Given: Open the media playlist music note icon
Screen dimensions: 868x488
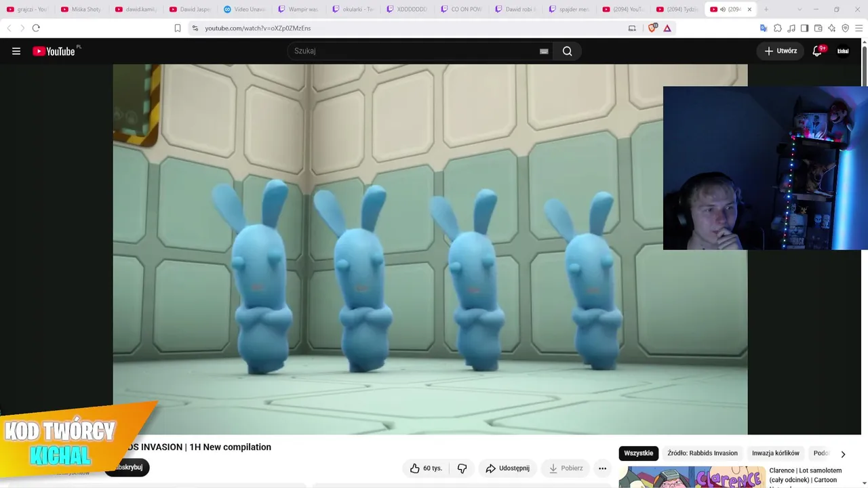Looking at the screenshot, I should pyautogui.click(x=791, y=28).
